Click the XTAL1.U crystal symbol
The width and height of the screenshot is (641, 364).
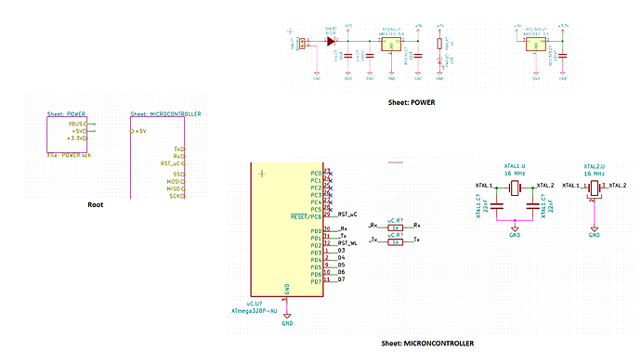(x=515, y=188)
